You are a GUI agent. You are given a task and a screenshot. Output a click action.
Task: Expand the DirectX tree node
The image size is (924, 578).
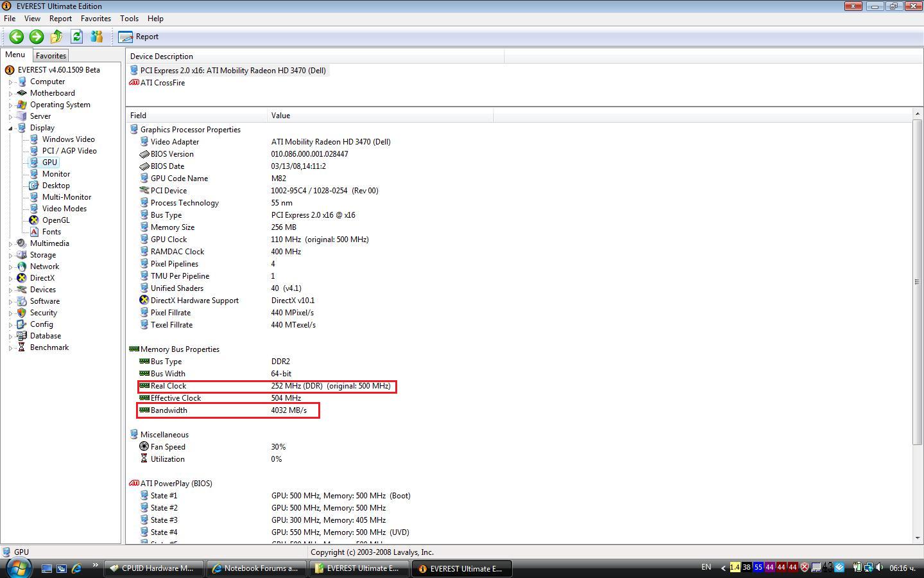[x=11, y=279]
